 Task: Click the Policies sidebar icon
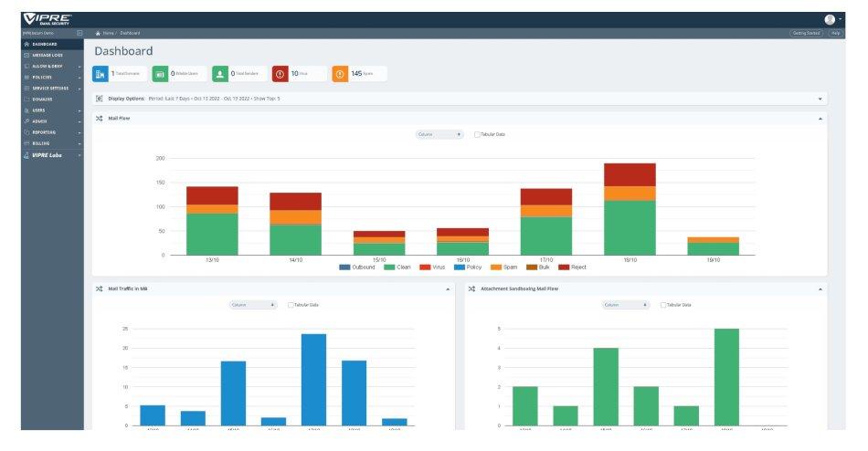pyautogui.click(x=26, y=77)
